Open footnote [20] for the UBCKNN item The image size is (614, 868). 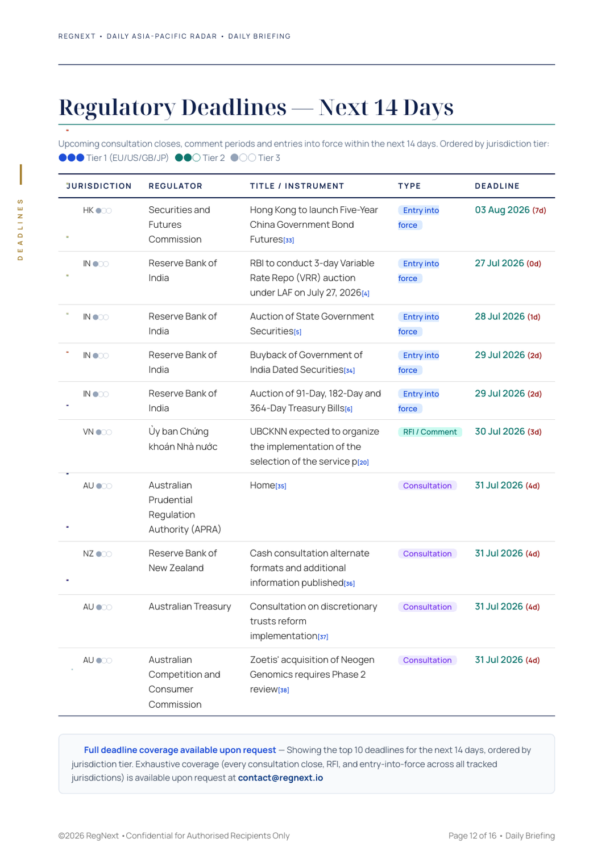pyautogui.click(x=363, y=463)
